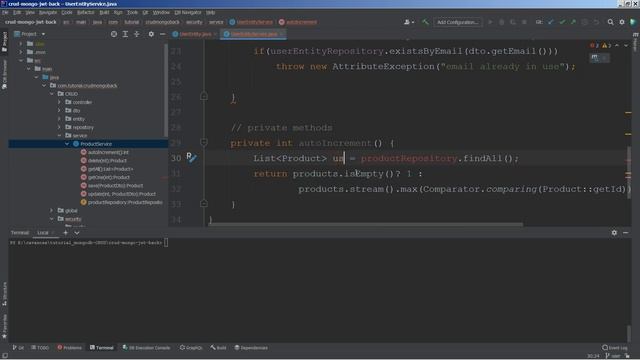Select the Local terminal tab

[43, 233]
